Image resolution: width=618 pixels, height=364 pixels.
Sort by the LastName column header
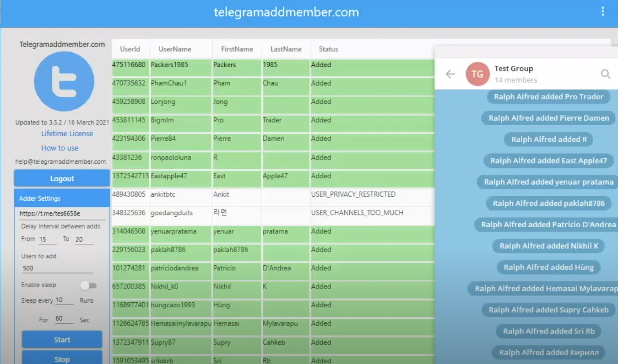[x=286, y=49]
